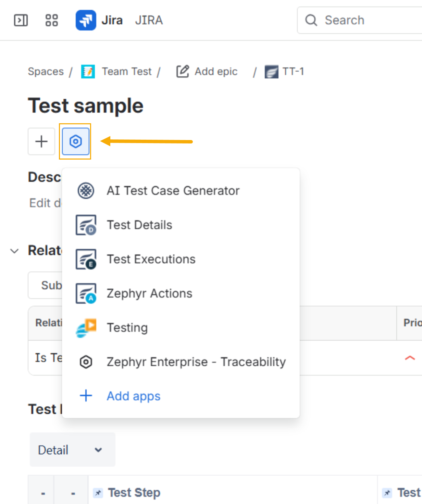Go to Spaces breadcrumb
This screenshot has height=504, width=422.
pos(46,72)
